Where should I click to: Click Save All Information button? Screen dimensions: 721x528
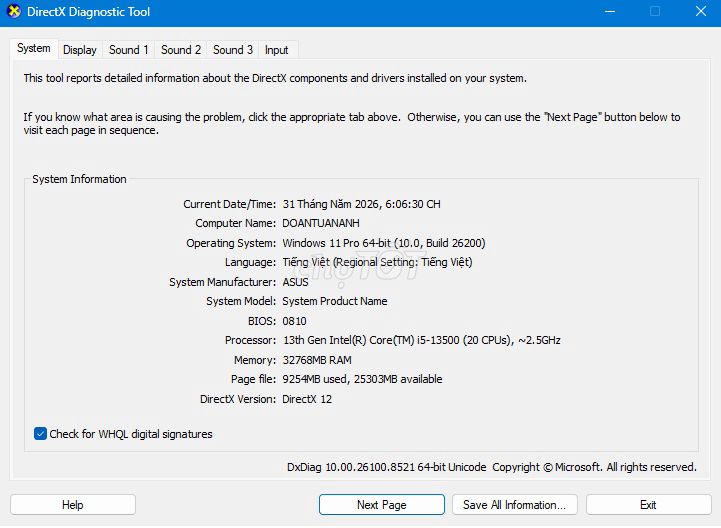515,505
